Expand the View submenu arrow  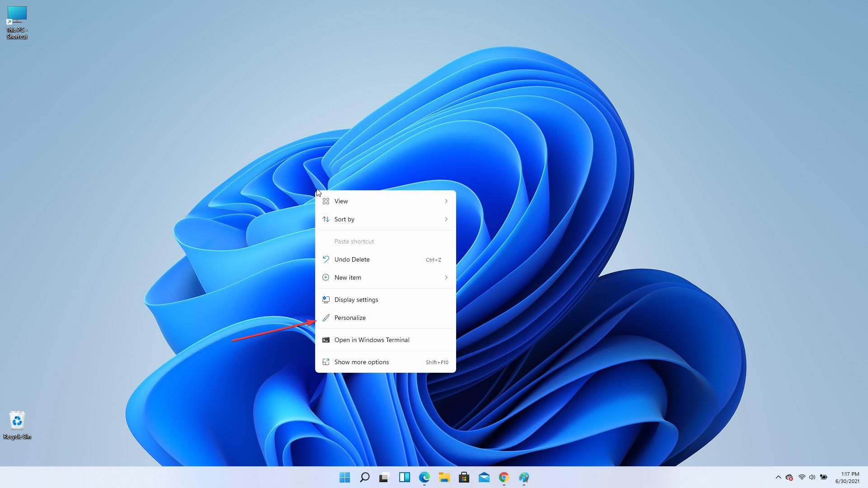[446, 201]
